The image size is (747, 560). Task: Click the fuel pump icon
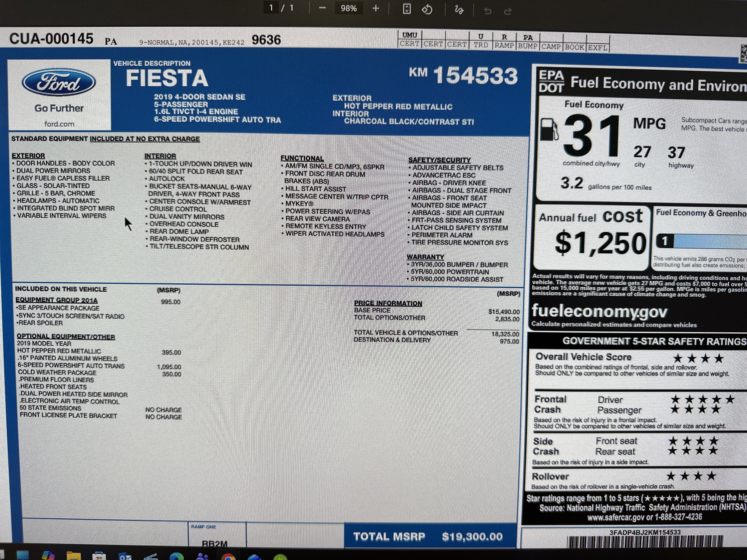point(549,129)
